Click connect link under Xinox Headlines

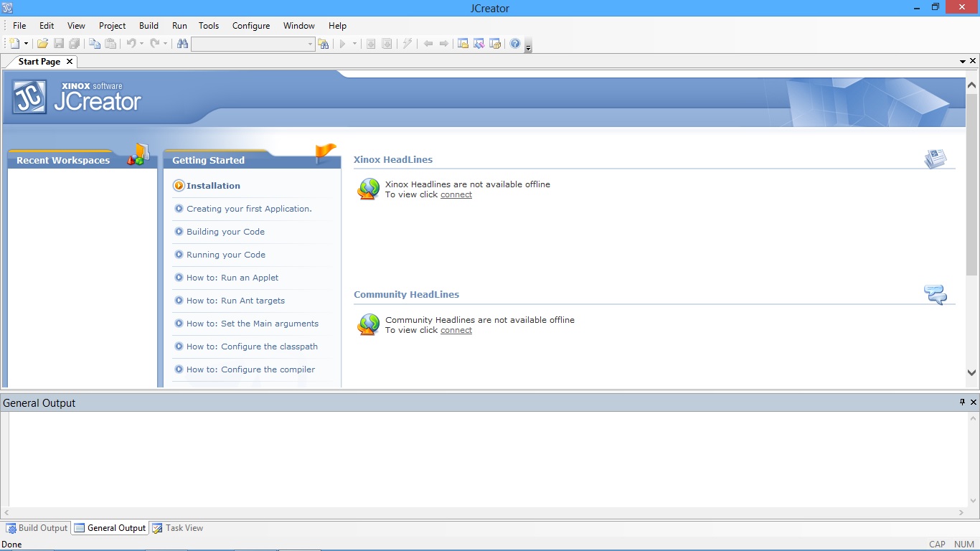coord(456,194)
